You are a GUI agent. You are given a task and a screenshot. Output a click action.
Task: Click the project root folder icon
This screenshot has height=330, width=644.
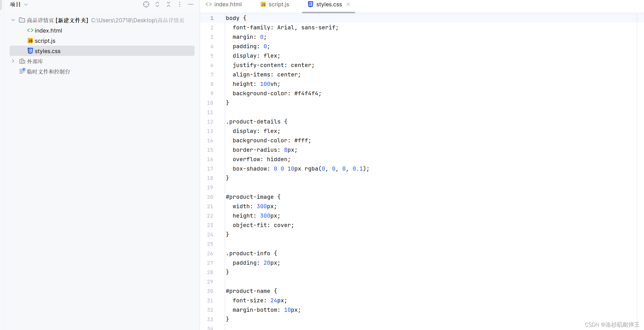(x=22, y=20)
